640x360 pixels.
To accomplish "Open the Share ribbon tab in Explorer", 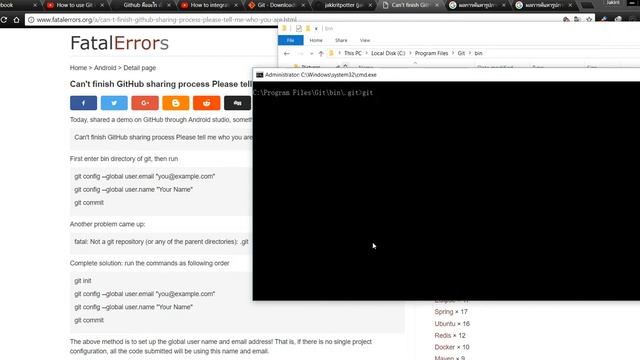I will pos(341,40).
